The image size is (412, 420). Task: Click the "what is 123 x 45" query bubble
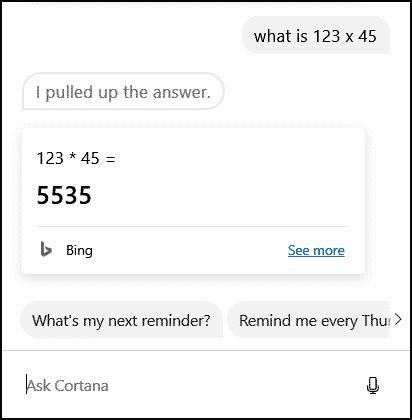point(315,36)
